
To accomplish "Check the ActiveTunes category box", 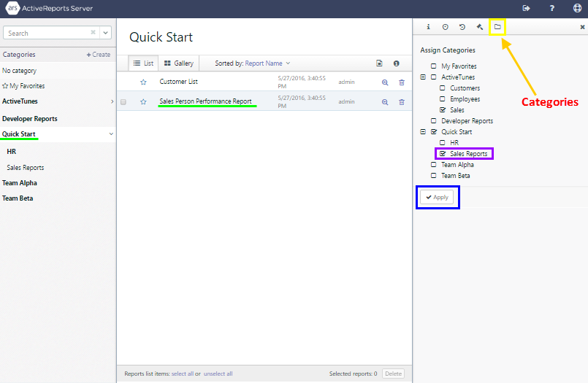I will pos(433,77).
